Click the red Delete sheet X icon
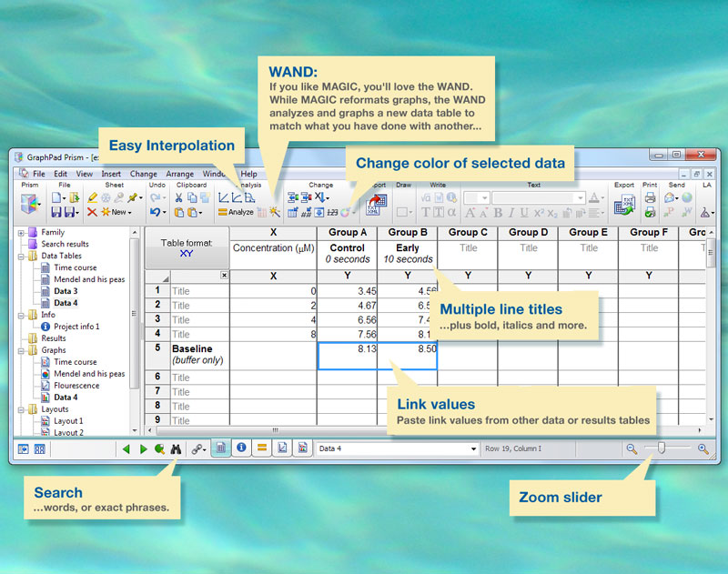 click(92, 212)
